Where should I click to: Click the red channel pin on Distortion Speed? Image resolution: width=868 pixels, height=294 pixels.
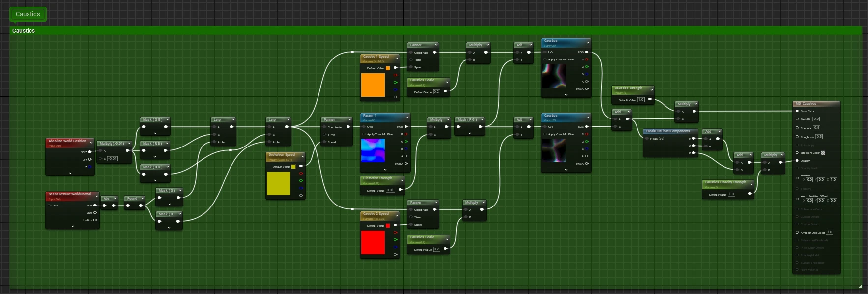(301, 174)
